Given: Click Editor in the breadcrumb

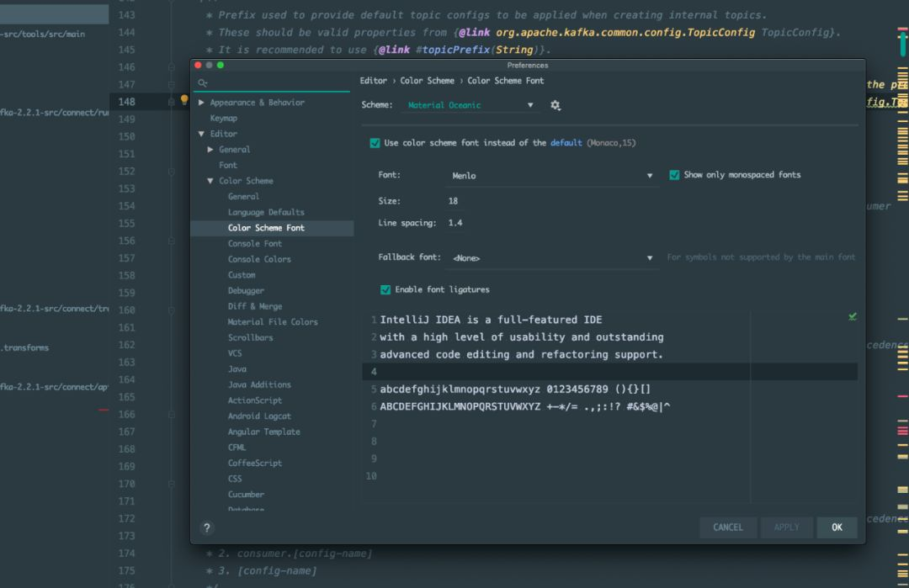Looking at the screenshot, I should (x=373, y=81).
